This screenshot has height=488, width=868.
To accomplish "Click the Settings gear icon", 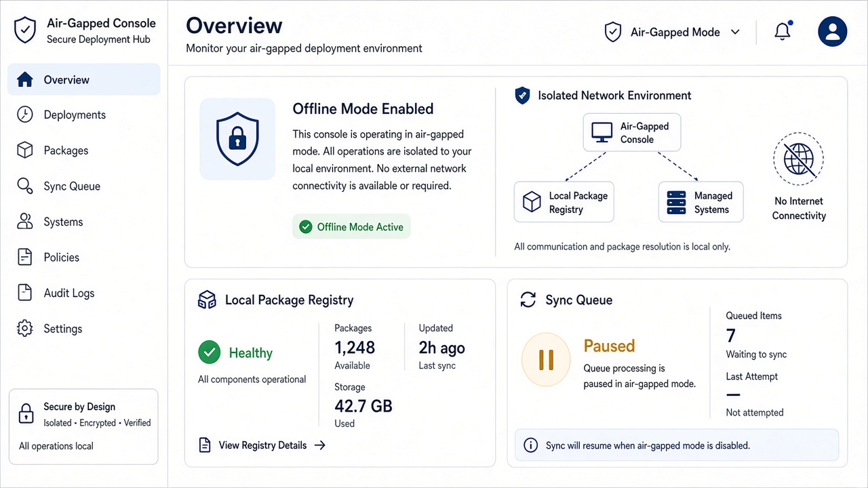I will (x=25, y=329).
